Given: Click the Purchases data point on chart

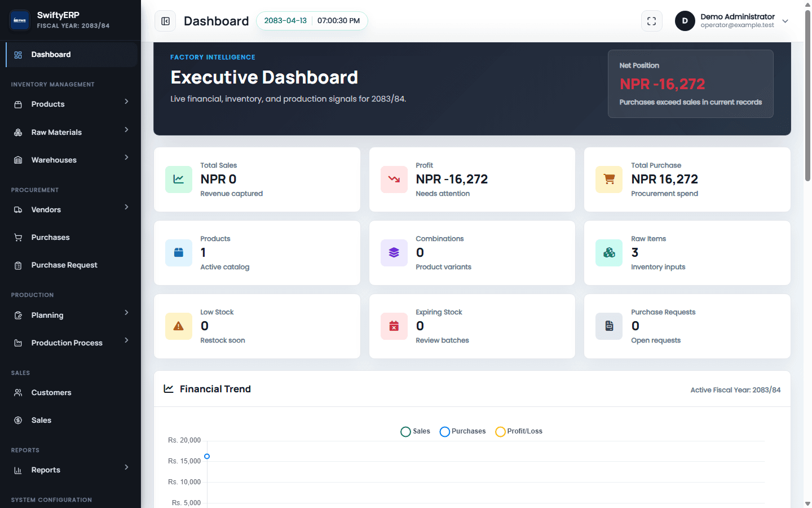Looking at the screenshot, I should click(x=207, y=456).
